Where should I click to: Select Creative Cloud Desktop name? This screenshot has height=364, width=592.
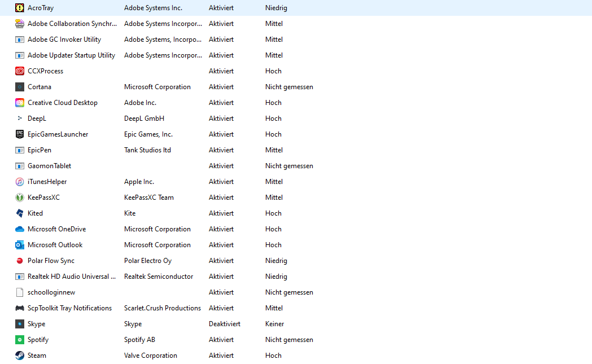62,103
